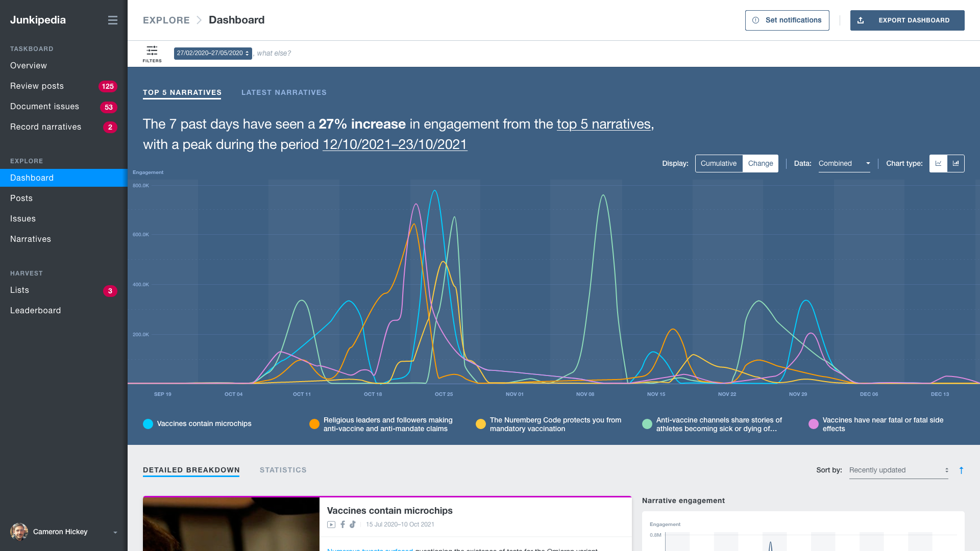
Task: Open the Vaccines contain microchips card title
Action: 389,511
